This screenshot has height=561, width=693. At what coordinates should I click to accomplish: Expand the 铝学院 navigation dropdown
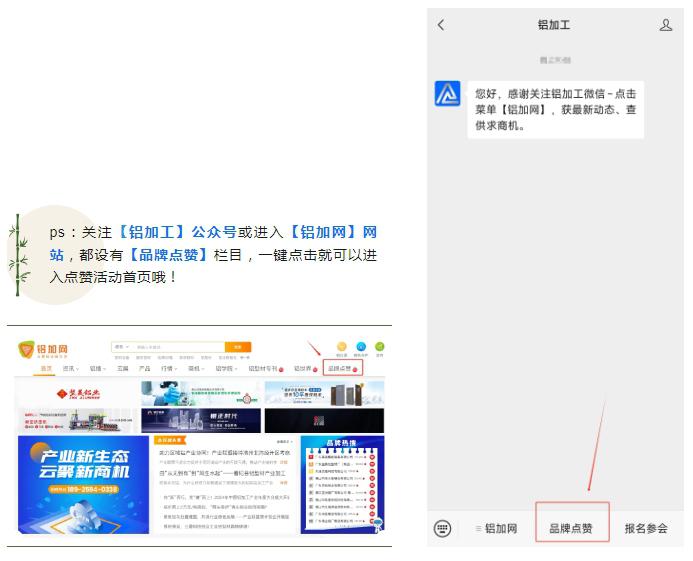click(226, 368)
